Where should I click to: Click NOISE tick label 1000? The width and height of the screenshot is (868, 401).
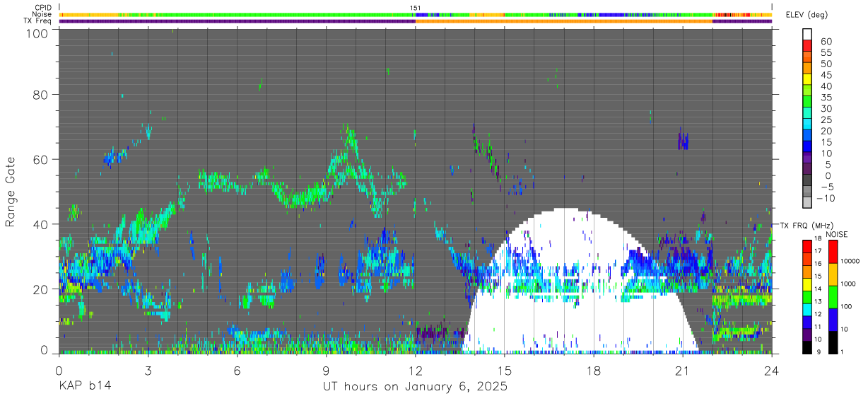(848, 284)
